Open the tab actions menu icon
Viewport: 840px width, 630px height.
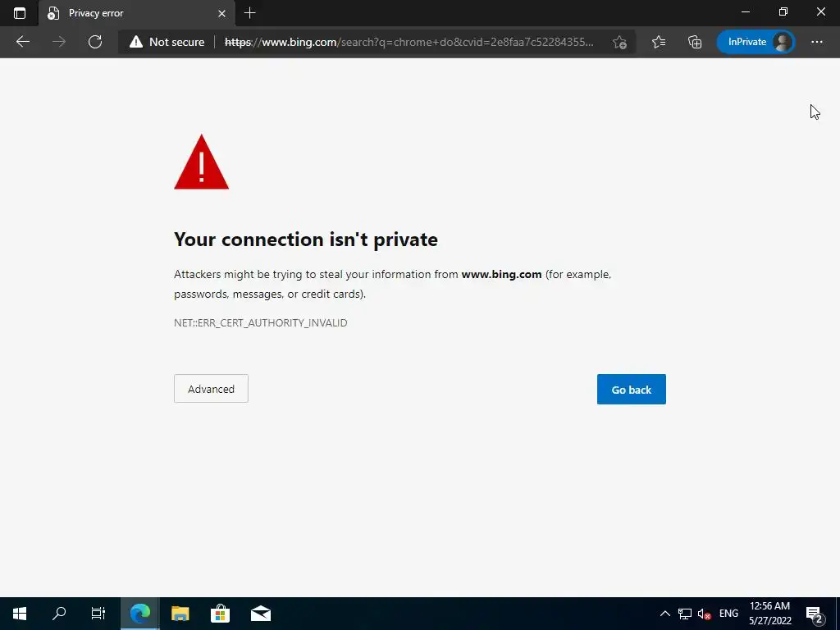coord(20,13)
